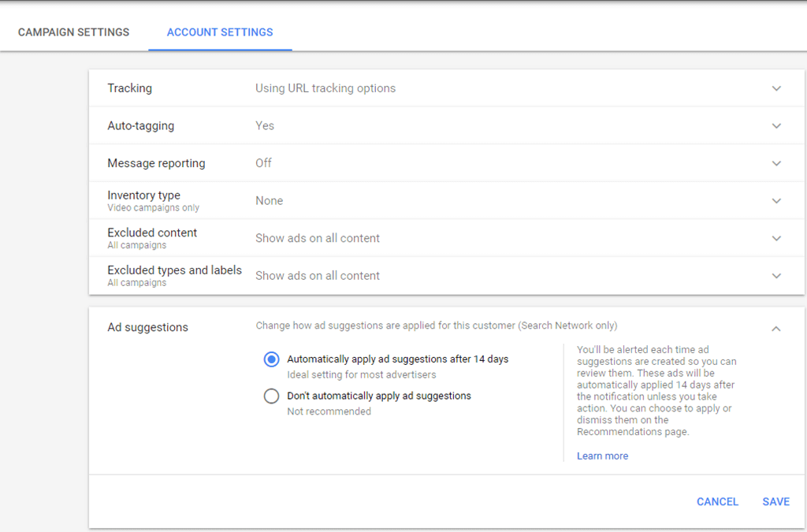Expand Excluded types and labels chevron
The width and height of the screenshot is (807, 532).
click(776, 276)
